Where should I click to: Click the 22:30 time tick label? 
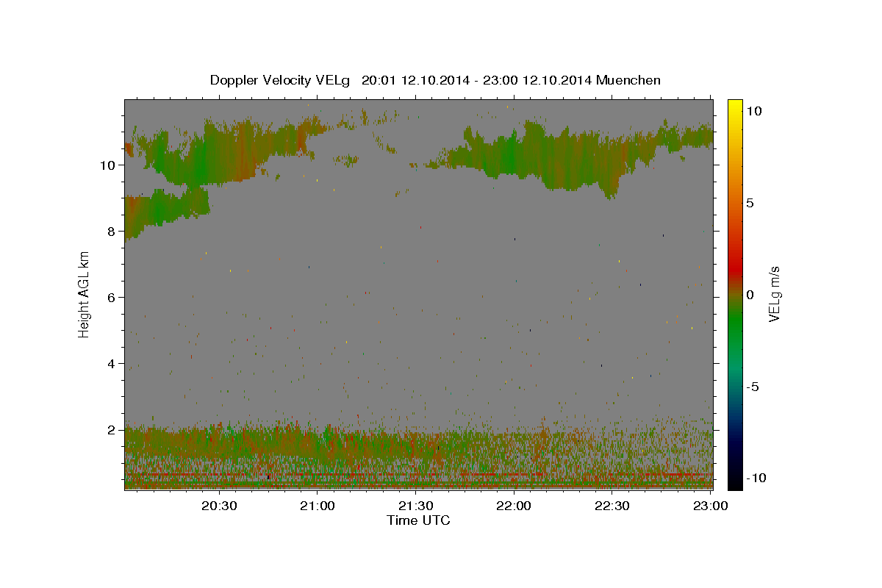point(612,506)
